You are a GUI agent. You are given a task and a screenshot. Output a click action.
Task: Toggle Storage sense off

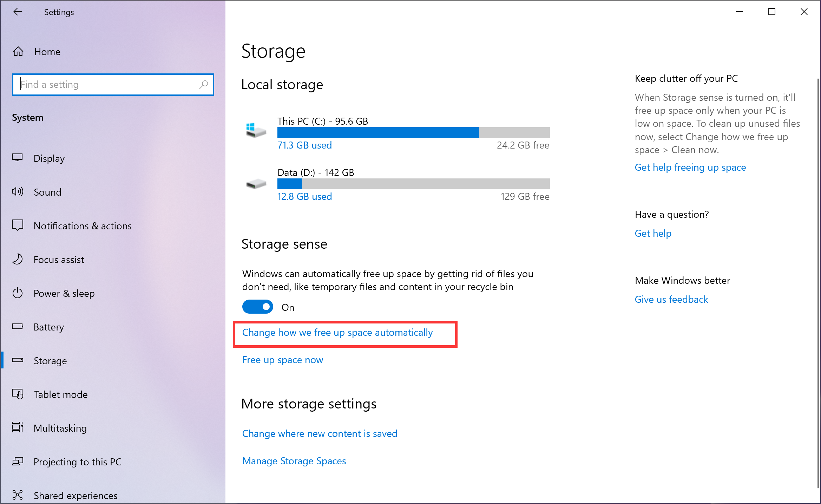[257, 307]
